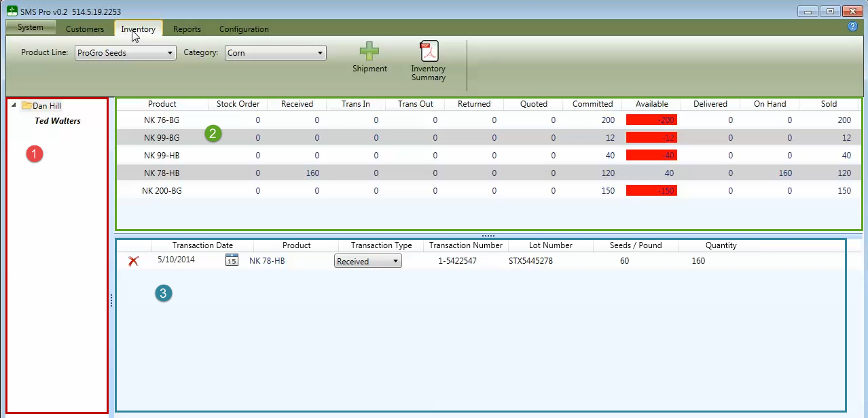Select the NK 200-BG product row
Screen dimensions: 868x418
tap(488, 190)
